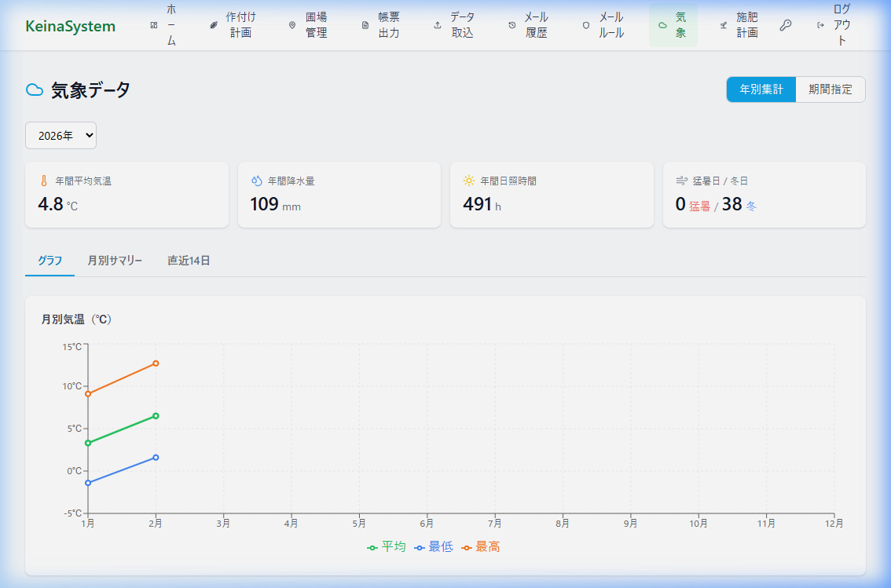Click the ログアウト link
This screenshot has height=588, width=891.
tap(834, 25)
